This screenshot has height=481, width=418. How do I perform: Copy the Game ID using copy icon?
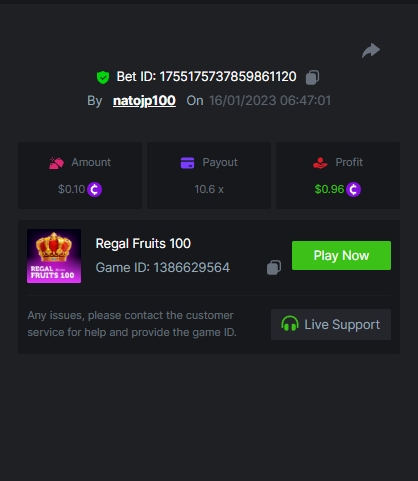click(274, 268)
